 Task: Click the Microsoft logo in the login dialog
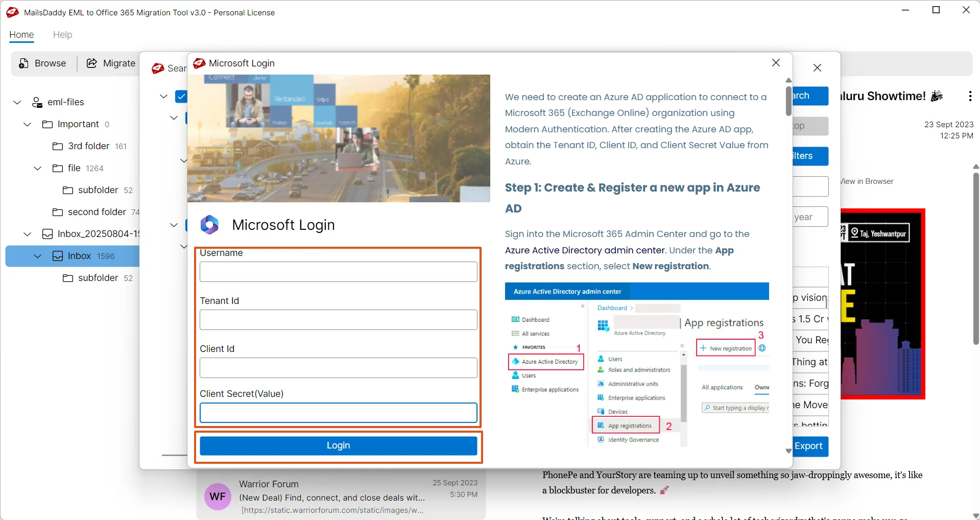[209, 224]
